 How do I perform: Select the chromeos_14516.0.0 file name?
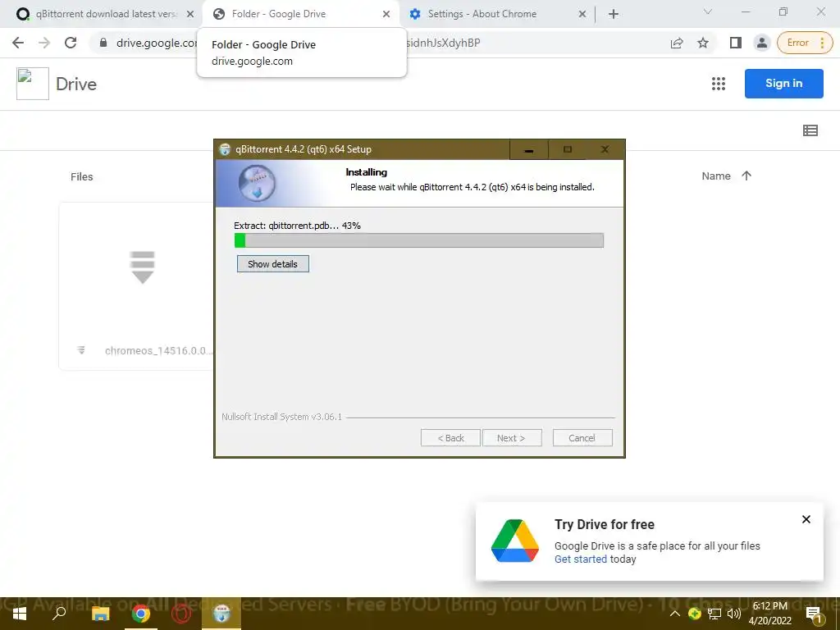coord(158,351)
